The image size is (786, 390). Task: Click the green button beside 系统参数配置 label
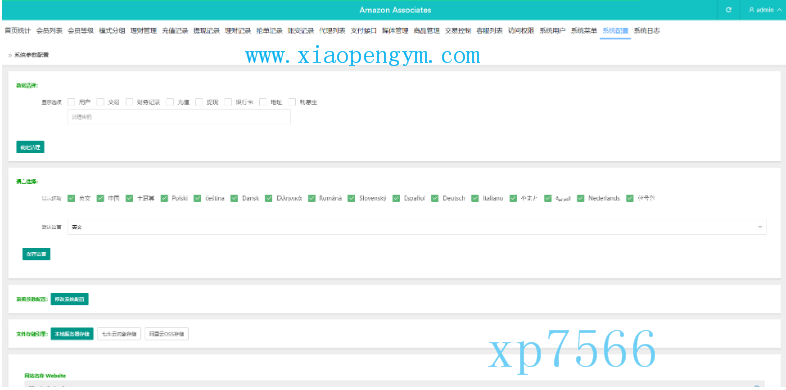(70, 299)
